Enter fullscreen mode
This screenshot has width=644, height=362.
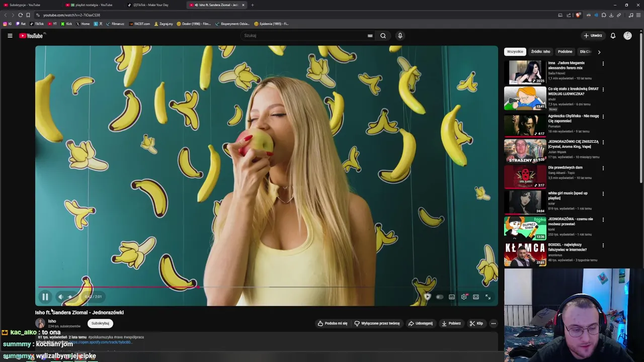coord(488,297)
